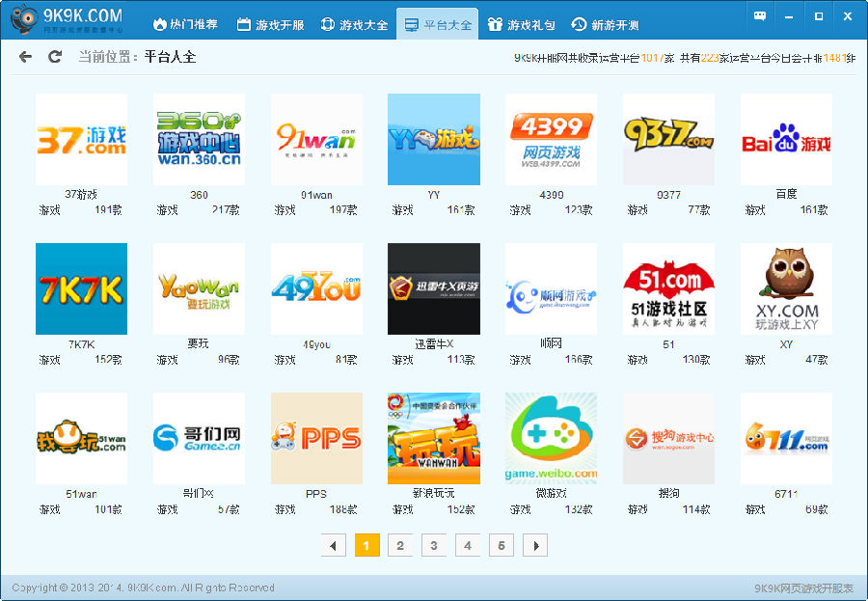Viewport: 868px width, 601px height.
Task: Click the 188款 game count under PPS
Action: (343, 509)
